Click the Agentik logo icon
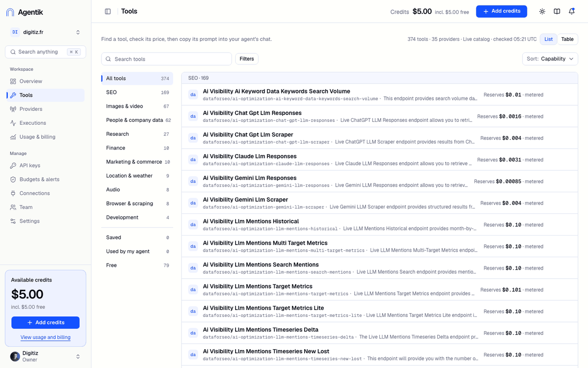This screenshot has height=368, width=588. pos(10,12)
